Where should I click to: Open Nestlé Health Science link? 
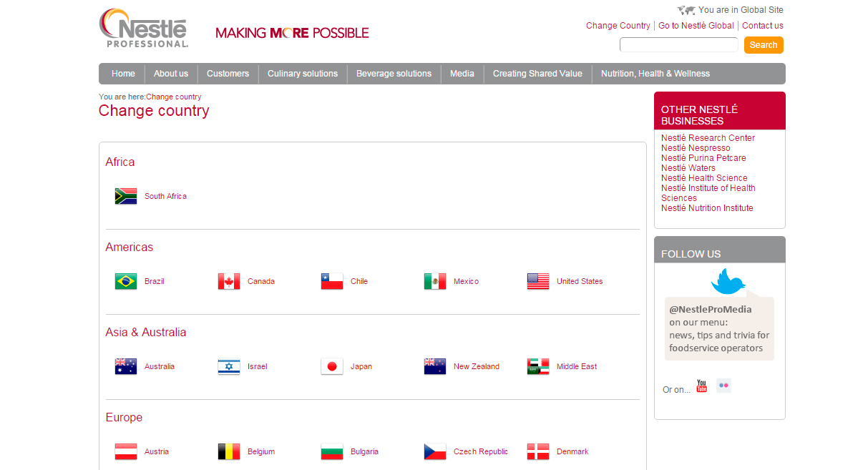[704, 178]
